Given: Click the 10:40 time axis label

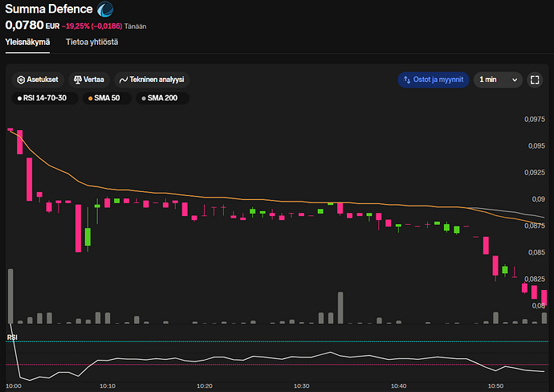Looking at the screenshot, I should (x=398, y=386).
